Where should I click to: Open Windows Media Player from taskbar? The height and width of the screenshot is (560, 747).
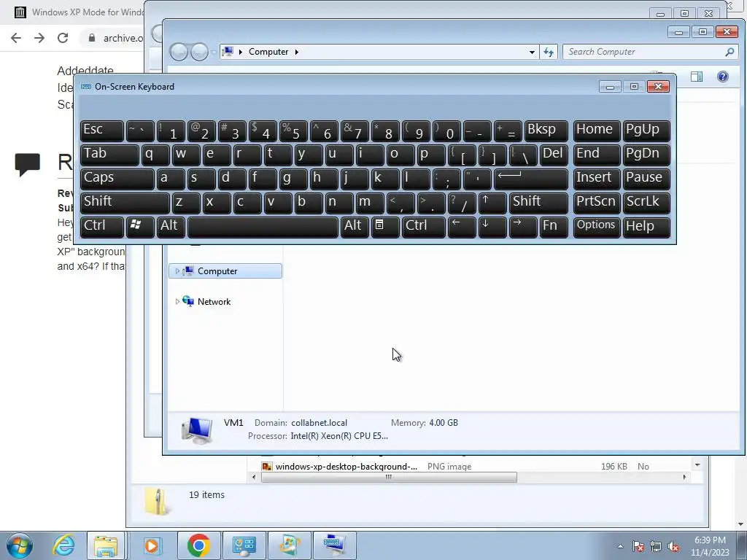point(152,545)
